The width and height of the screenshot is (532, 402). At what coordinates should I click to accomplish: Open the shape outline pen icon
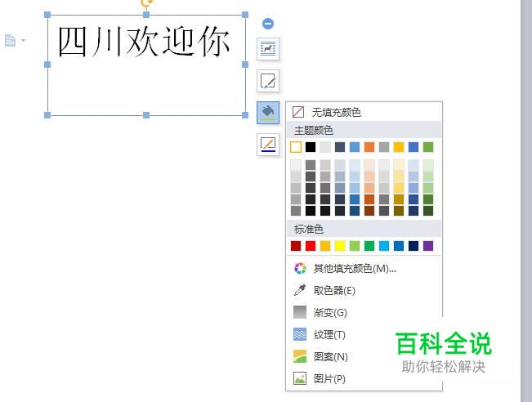click(268, 145)
